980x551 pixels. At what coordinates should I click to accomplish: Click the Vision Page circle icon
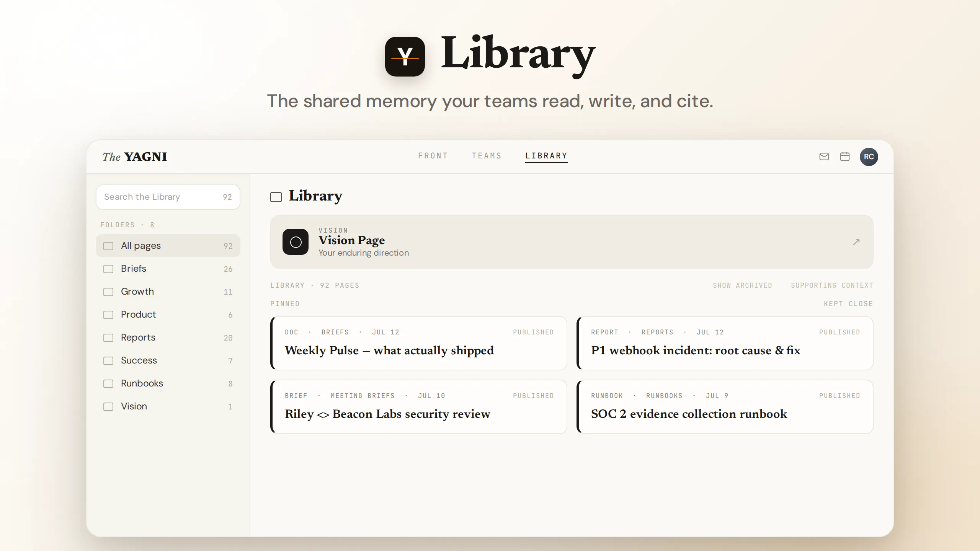(296, 242)
